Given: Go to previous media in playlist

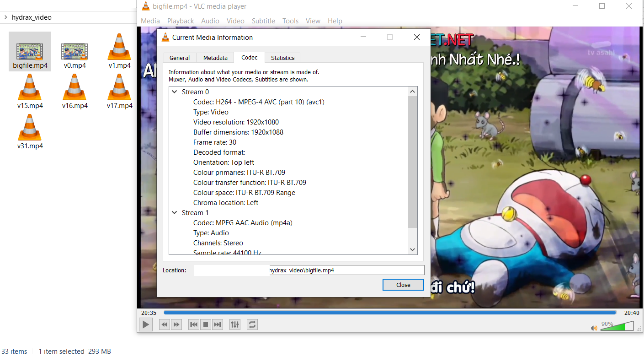Looking at the screenshot, I should [x=194, y=325].
